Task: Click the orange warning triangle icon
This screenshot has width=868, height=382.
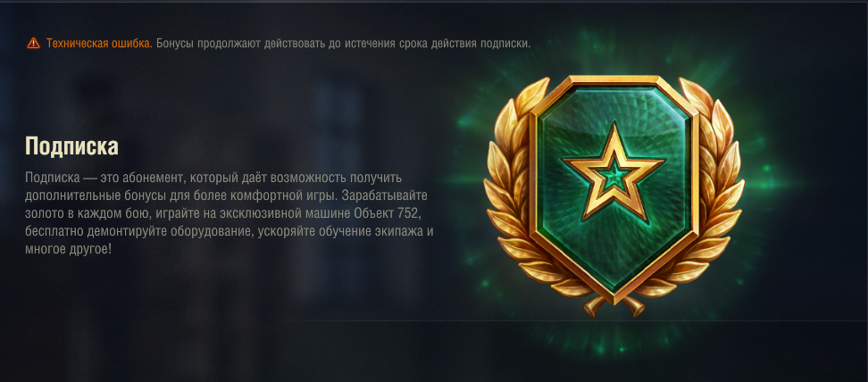Action: [x=34, y=43]
